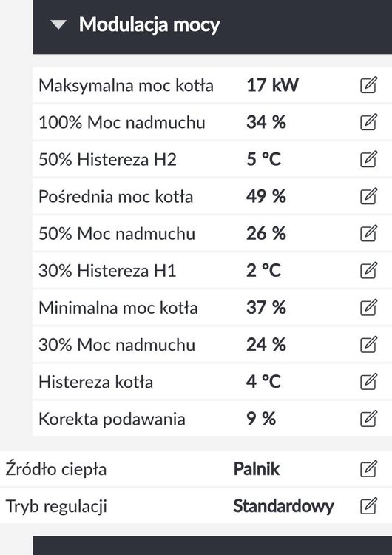Open editor for 30% Histereza H1
The image size is (392, 555).
click(x=368, y=270)
